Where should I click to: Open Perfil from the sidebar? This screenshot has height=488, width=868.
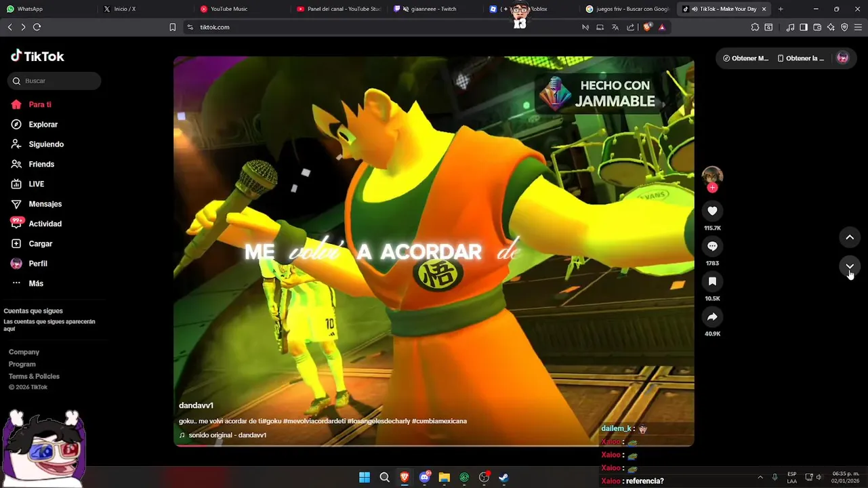[29, 264]
